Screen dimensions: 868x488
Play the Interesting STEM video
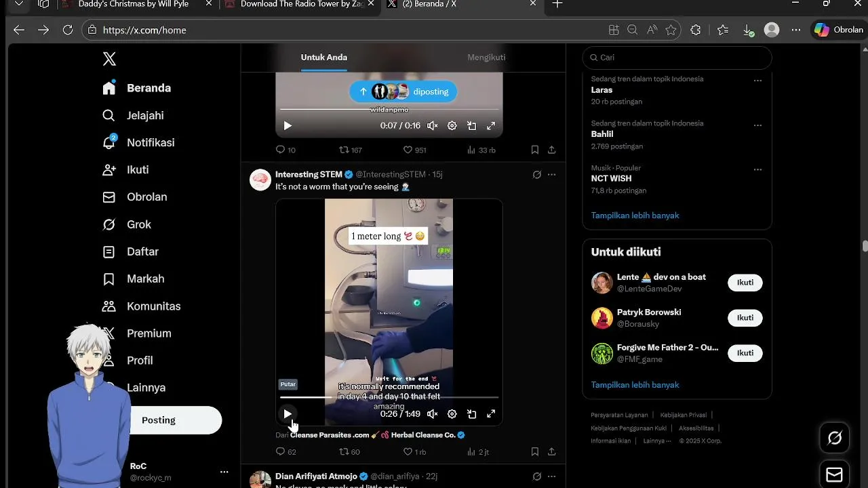pos(288,413)
